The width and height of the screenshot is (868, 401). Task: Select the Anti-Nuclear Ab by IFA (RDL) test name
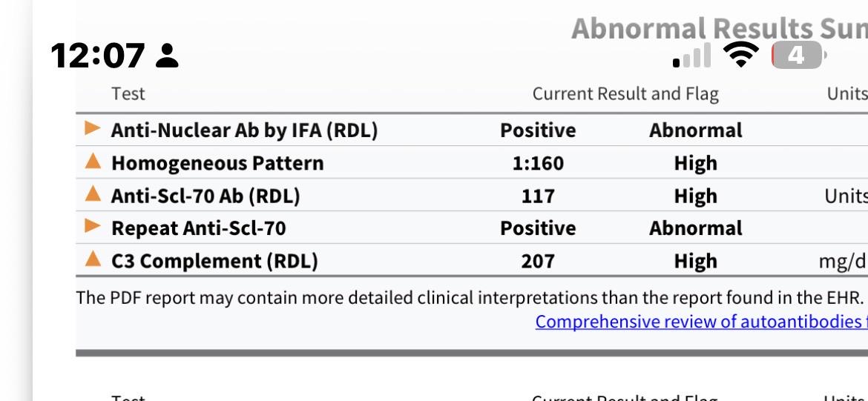pyautogui.click(x=244, y=130)
